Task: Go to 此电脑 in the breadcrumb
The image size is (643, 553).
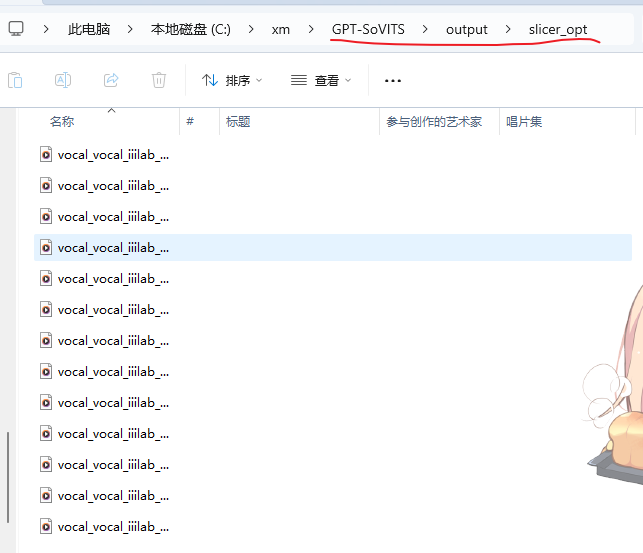Action: pos(89,29)
